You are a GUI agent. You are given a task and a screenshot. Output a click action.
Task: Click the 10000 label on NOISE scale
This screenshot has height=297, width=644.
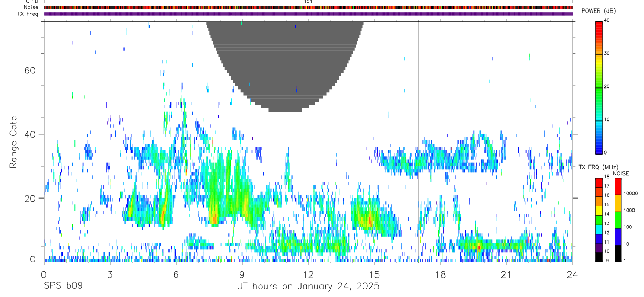coord(630,194)
